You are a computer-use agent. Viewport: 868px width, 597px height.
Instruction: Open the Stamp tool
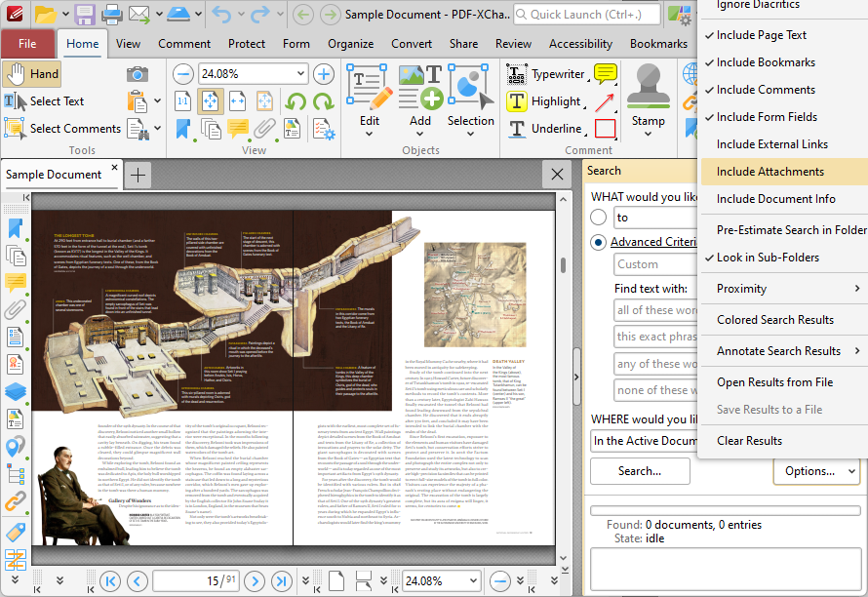[649, 99]
